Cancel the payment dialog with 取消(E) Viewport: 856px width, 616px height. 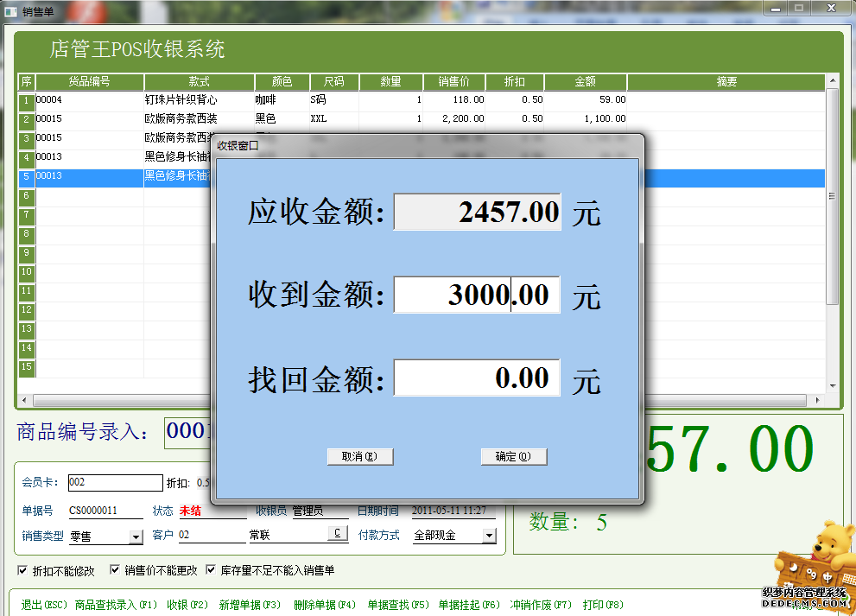(x=360, y=456)
